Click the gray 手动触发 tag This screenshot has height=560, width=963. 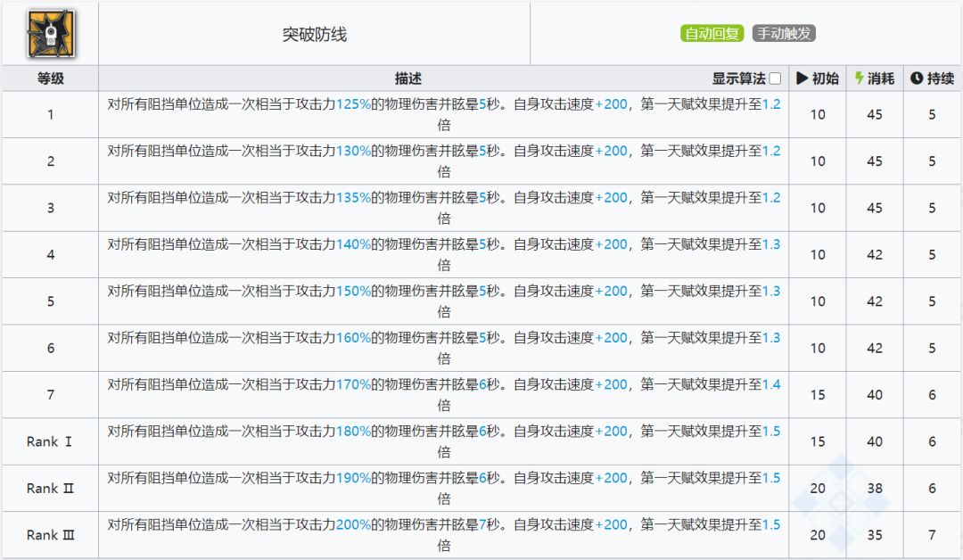[784, 34]
